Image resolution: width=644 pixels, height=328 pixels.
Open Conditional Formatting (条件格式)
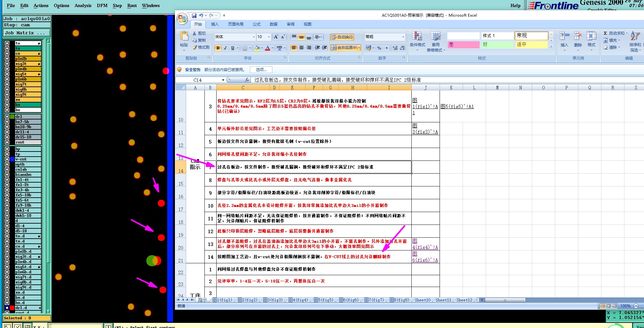tap(417, 42)
